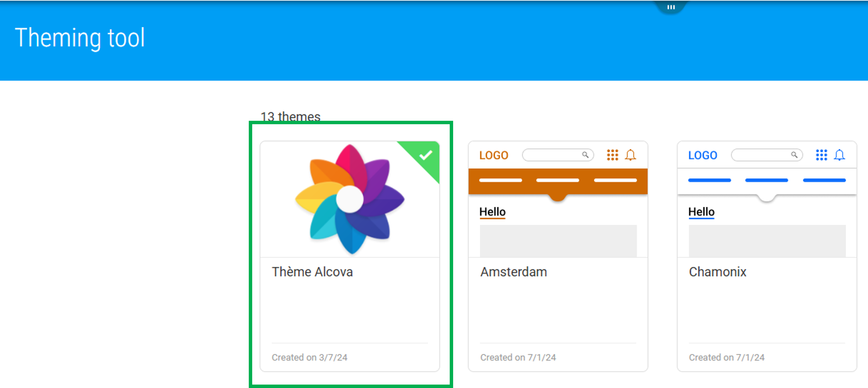Click the orange apps grid icon
Screen dimensions: 868x388
click(x=612, y=155)
